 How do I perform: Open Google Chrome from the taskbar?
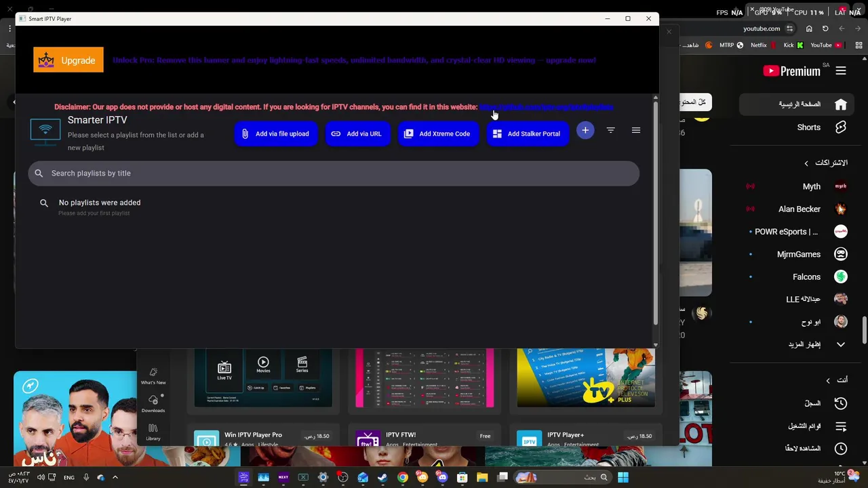click(403, 477)
